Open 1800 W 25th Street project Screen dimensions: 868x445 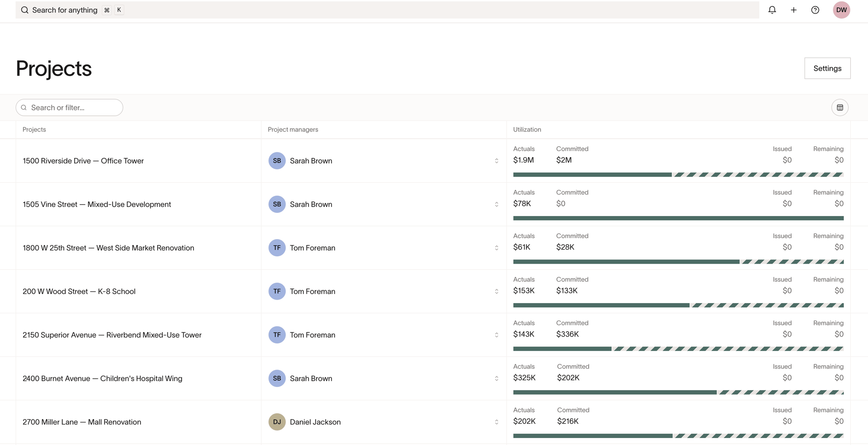coord(108,248)
